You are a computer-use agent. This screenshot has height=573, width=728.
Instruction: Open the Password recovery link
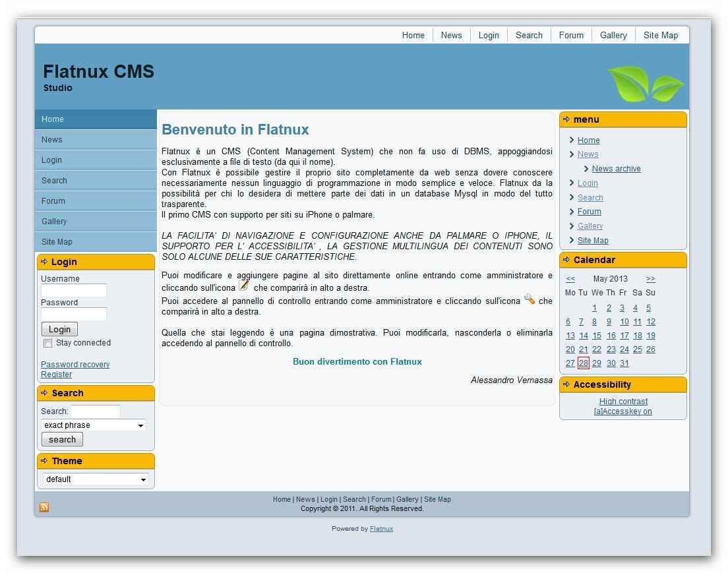[75, 365]
